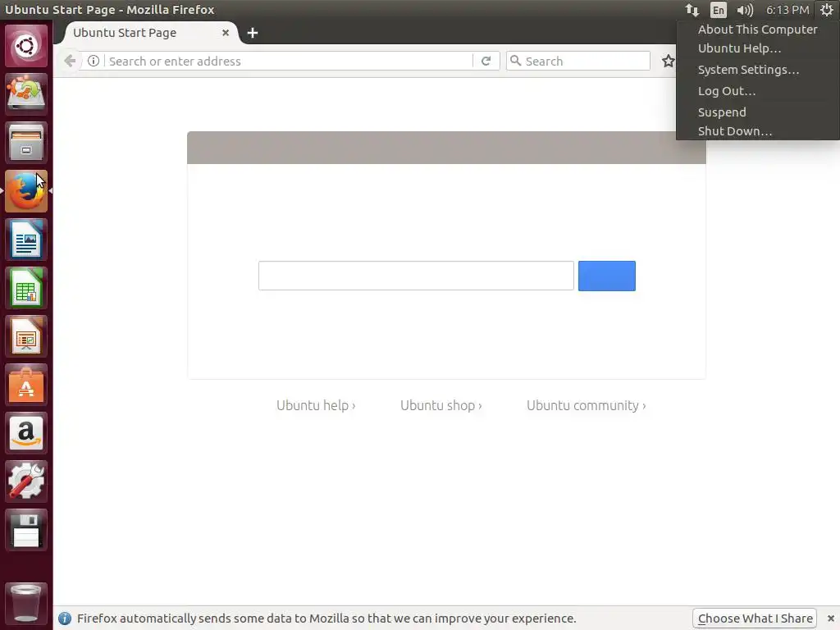
Task: Select Log Out… in the menu
Action: point(757,91)
